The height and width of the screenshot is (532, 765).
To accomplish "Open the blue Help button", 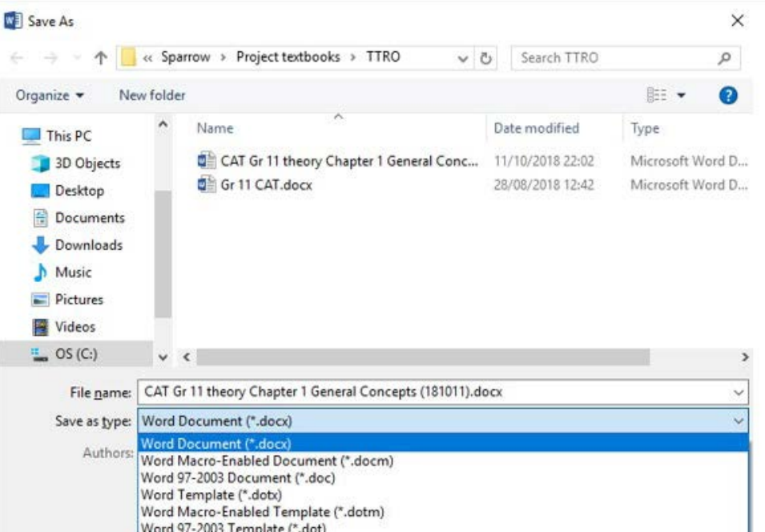I will 728,95.
